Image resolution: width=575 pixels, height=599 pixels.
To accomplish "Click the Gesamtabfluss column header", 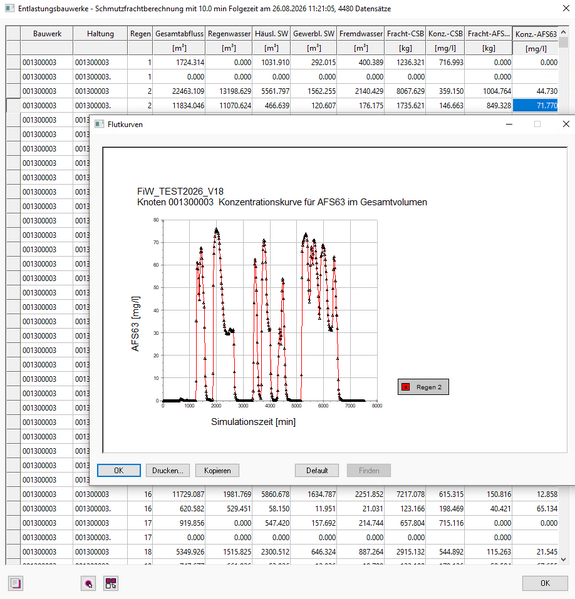I will point(179,34).
